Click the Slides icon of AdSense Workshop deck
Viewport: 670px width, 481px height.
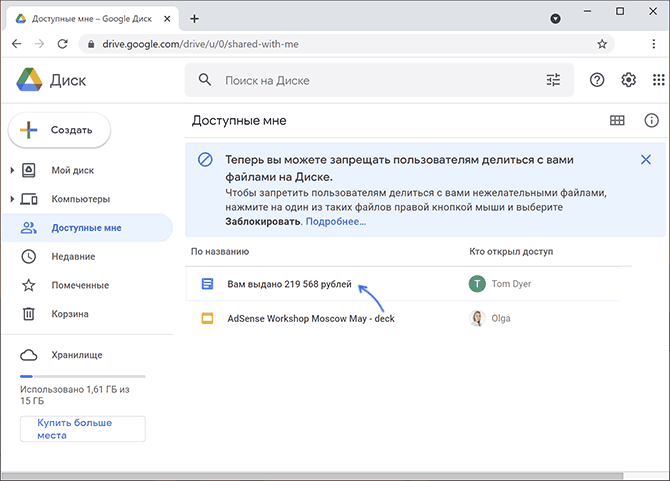click(207, 318)
